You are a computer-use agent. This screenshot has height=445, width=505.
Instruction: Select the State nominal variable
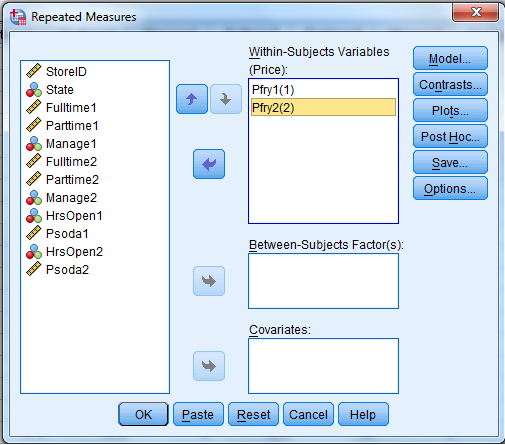(x=59, y=89)
